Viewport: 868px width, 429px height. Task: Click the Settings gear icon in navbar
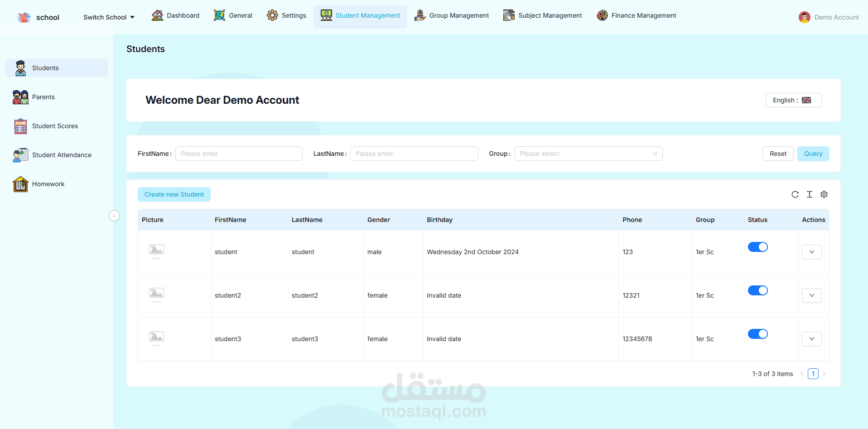pos(272,15)
